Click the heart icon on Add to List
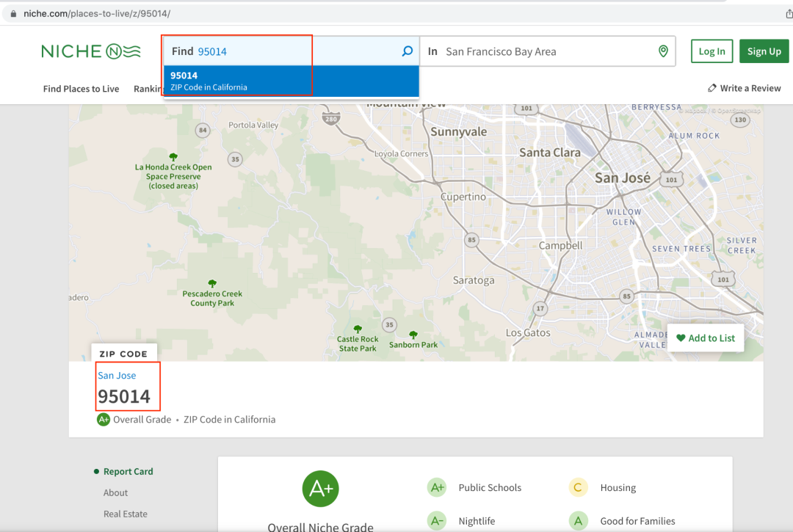793x532 pixels. point(681,338)
